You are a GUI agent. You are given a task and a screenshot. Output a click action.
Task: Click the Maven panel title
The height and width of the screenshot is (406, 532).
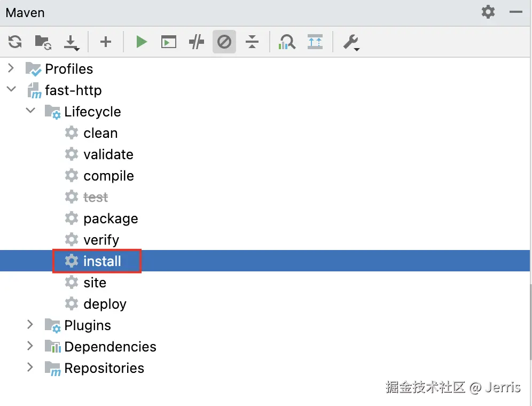point(25,13)
